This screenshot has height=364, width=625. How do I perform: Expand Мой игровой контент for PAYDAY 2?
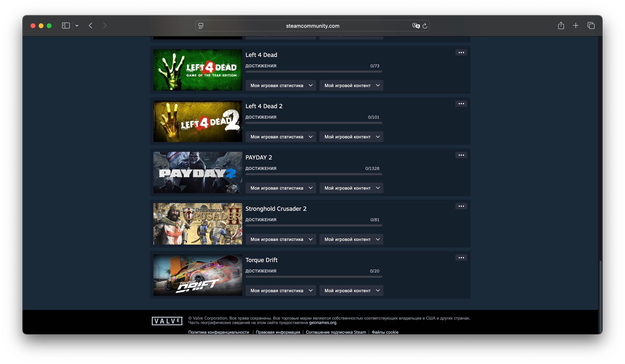point(351,188)
